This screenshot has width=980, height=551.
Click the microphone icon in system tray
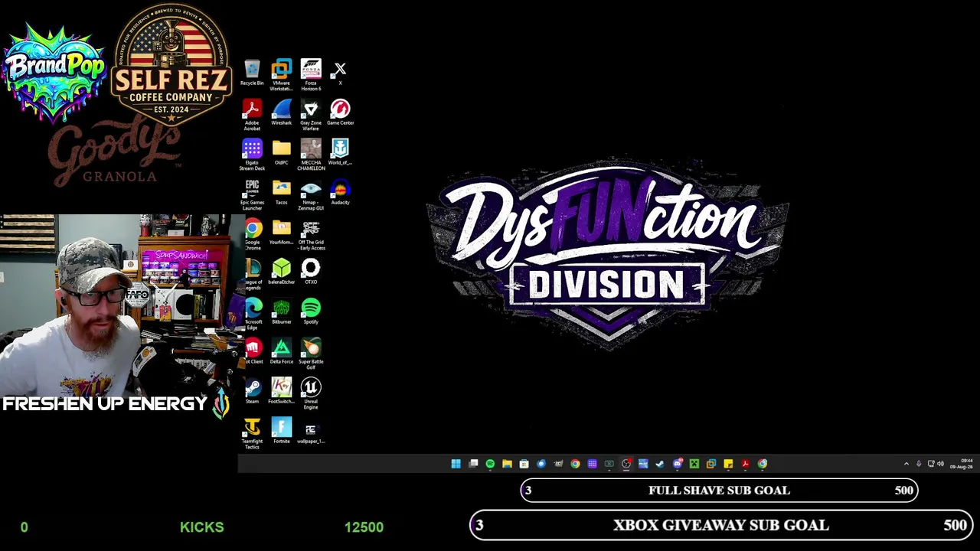point(919,464)
